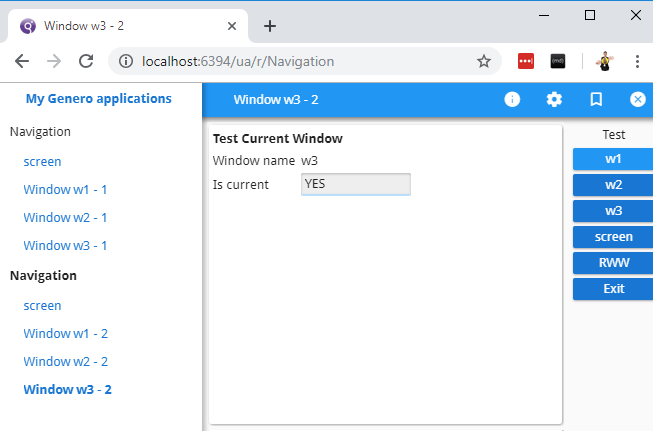Viewport: 653px width, 431px height.
Task: Reload the page in browser
Action: tap(86, 61)
